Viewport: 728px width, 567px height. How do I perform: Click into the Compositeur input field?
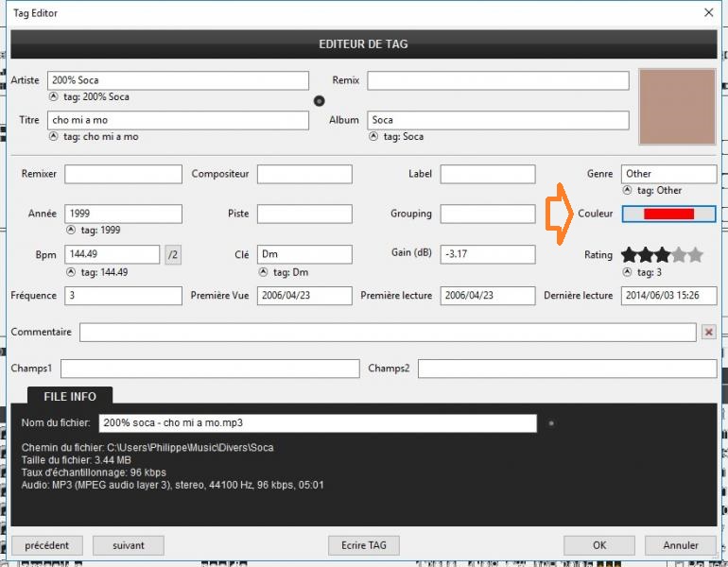(x=304, y=174)
